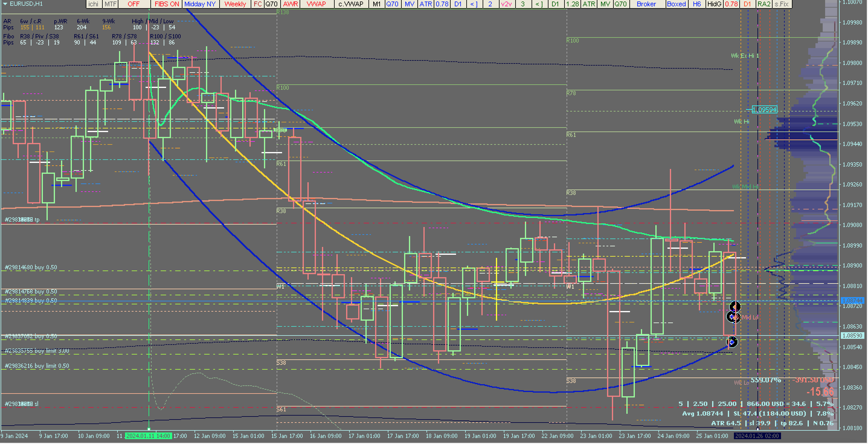Image resolution: width=868 pixels, height=444 pixels.
Task: Click the pink v2v button
Action: (506, 4)
